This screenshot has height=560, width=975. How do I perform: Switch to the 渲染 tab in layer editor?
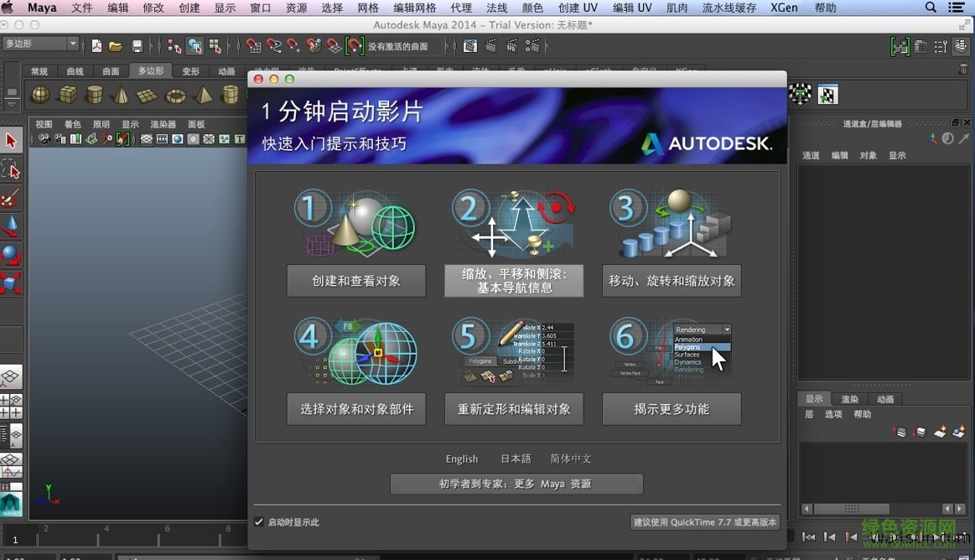click(x=849, y=398)
